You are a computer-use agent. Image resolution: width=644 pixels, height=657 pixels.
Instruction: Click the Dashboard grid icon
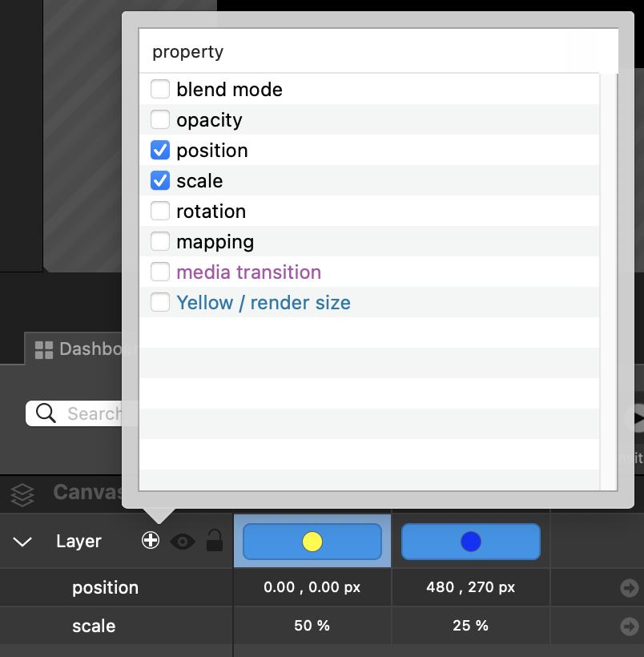click(x=44, y=350)
